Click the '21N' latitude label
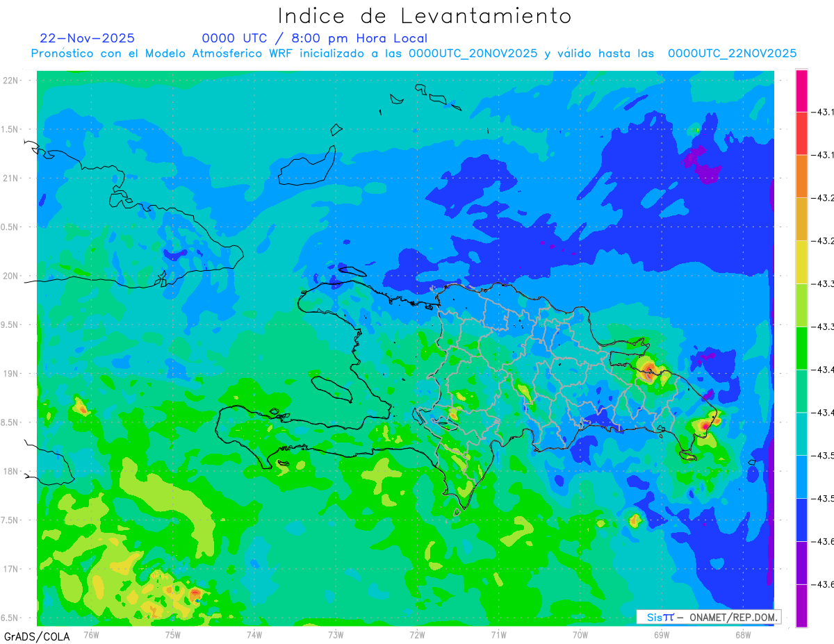This screenshot has width=834, height=644. (x=11, y=178)
